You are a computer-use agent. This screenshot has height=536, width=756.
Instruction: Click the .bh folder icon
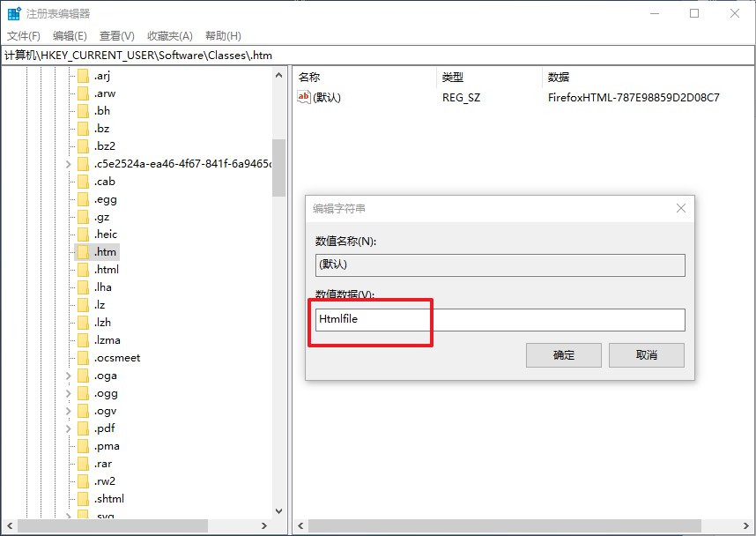[x=84, y=111]
